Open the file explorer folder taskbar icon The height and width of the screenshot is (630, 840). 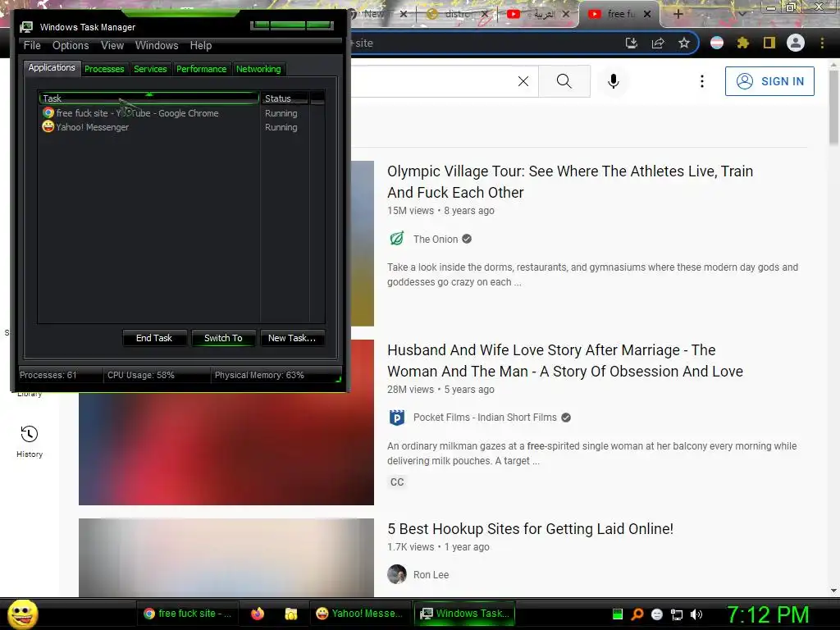point(291,614)
